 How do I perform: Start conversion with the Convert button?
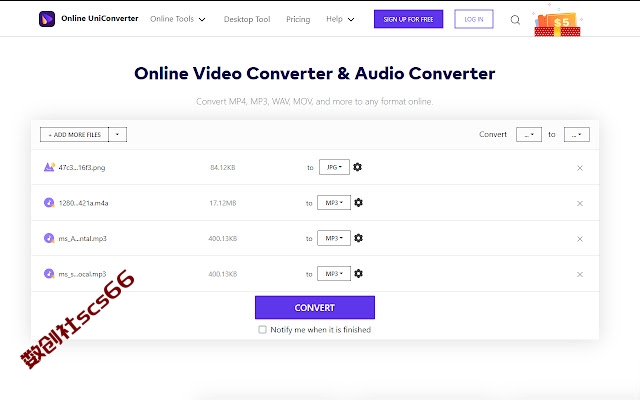(x=315, y=307)
